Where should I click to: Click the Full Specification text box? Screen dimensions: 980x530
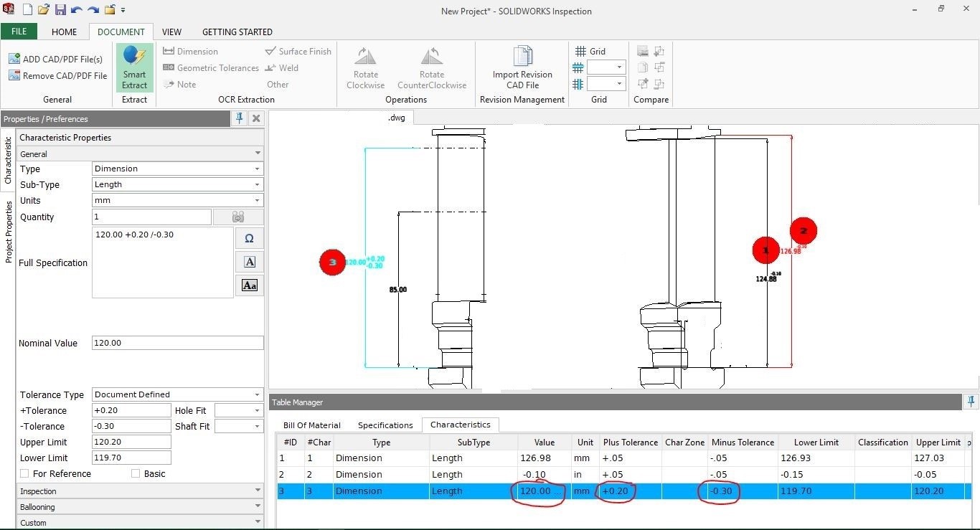pyautogui.click(x=163, y=262)
